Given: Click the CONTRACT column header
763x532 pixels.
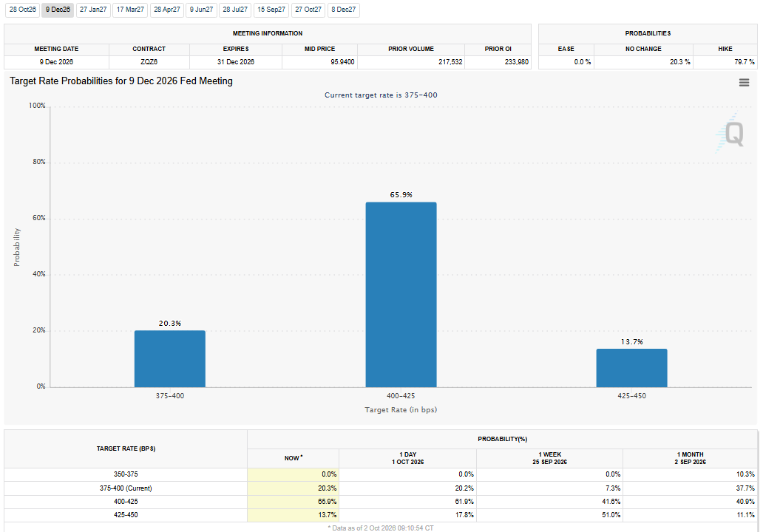Looking at the screenshot, I should click(x=149, y=49).
